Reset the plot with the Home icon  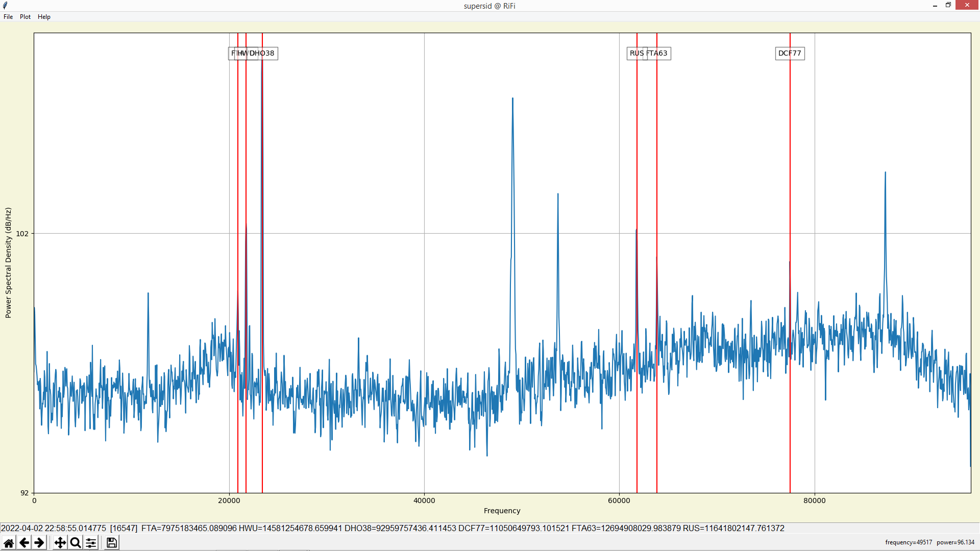point(9,543)
